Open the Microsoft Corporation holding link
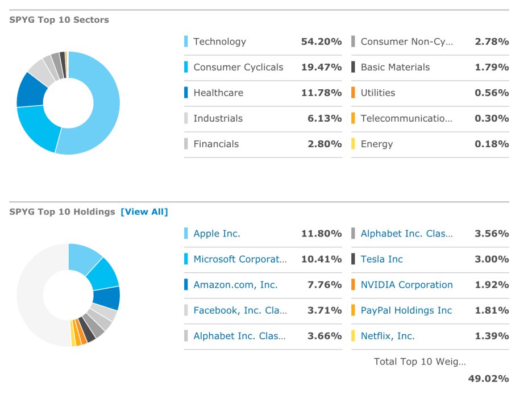Viewport: 532px width, 411px height. pyautogui.click(x=240, y=259)
